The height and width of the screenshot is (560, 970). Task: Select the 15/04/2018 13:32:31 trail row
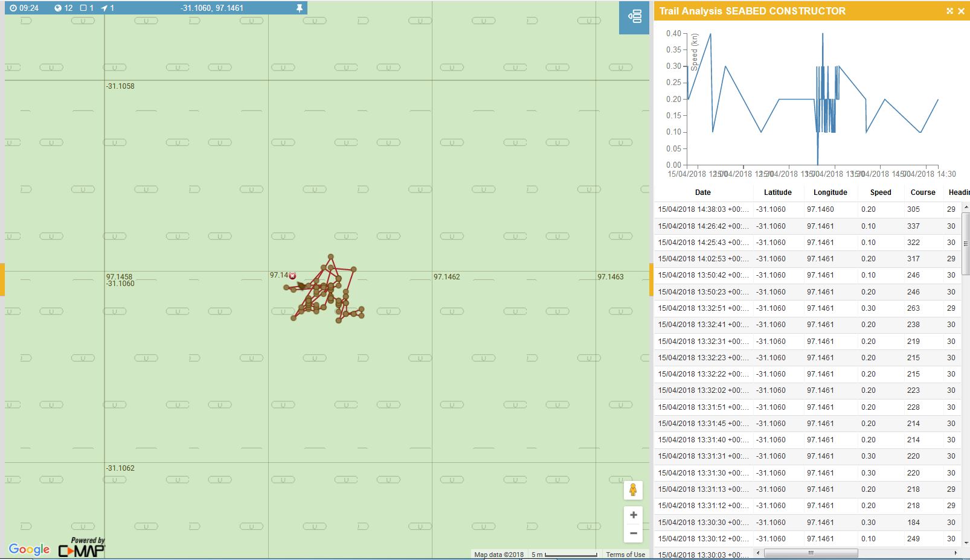tap(806, 342)
